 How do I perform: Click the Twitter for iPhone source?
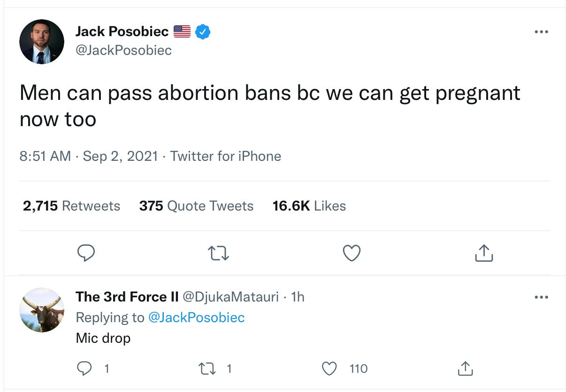226,156
